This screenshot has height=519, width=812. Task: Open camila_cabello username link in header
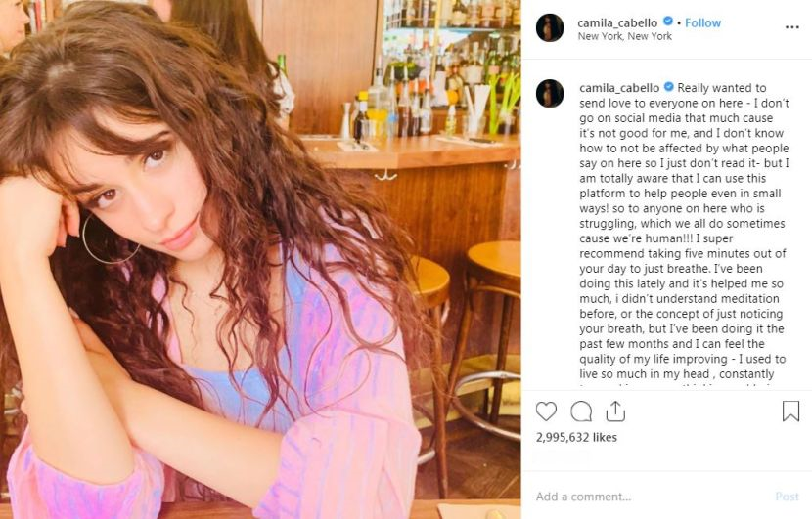tap(617, 22)
